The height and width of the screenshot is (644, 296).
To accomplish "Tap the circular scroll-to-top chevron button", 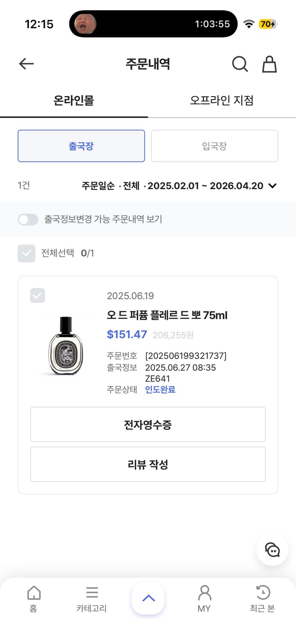I will (x=148, y=597).
